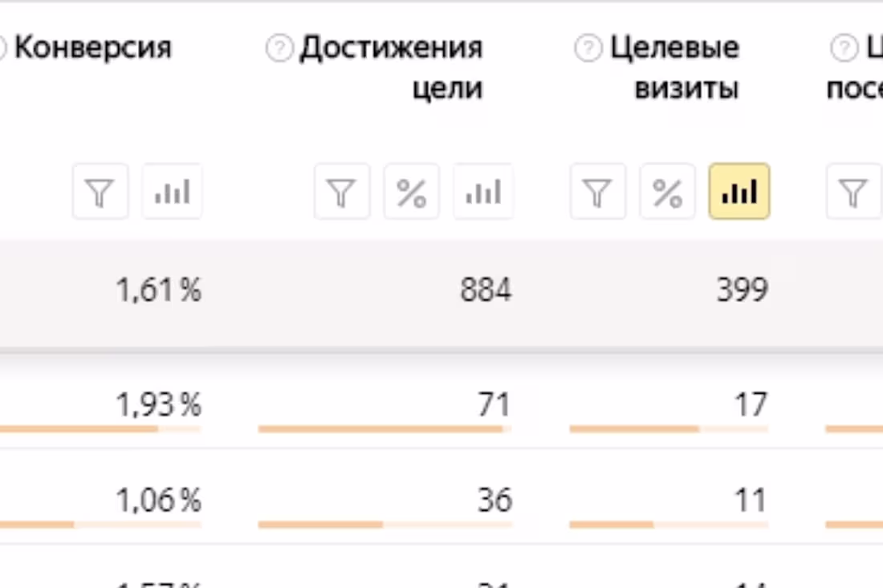Open filter for Достижения цели column

click(342, 192)
